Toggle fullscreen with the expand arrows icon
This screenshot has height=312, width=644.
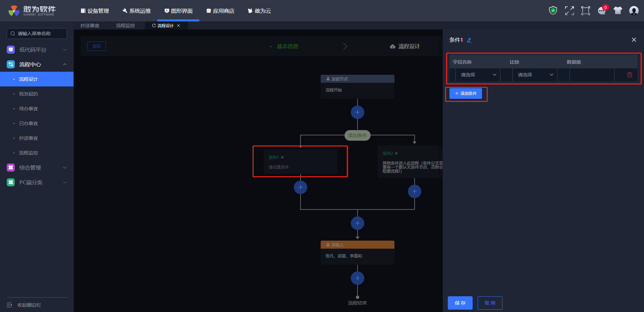(569, 11)
